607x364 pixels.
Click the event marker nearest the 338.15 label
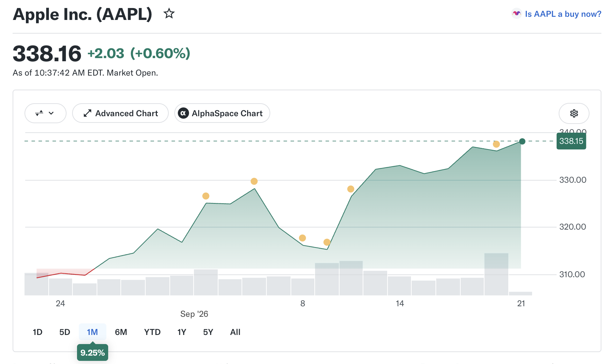click(x=496, y=144)
